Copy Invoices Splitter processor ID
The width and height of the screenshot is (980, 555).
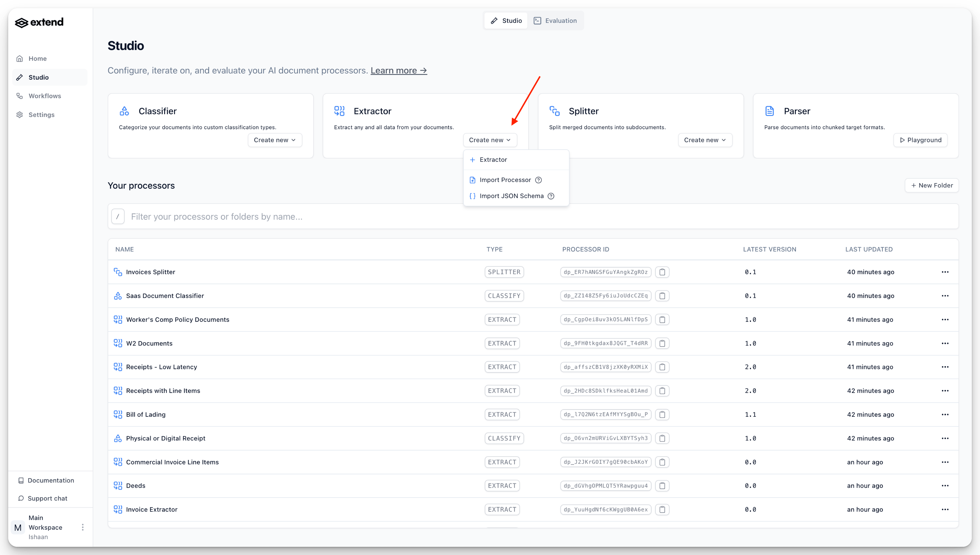coord(662,272)
